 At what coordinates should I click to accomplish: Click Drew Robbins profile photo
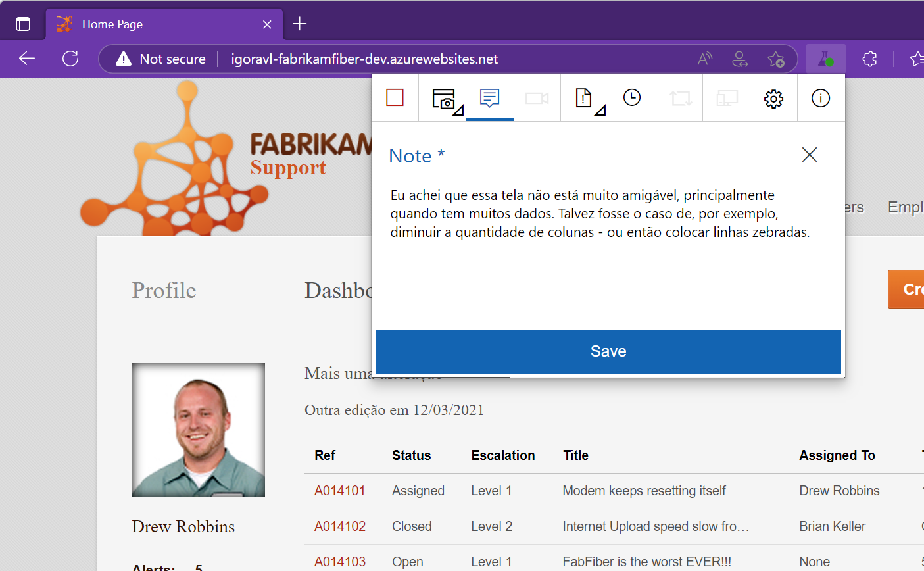(199, 430)
